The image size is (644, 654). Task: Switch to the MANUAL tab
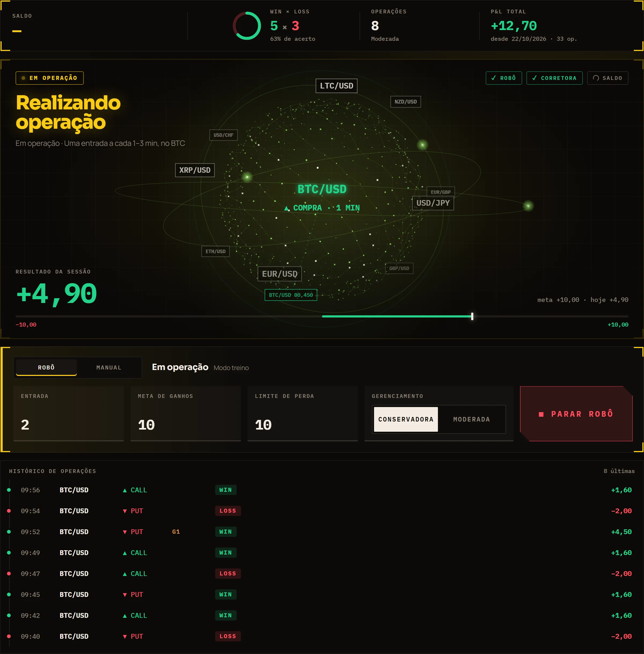pos(109,367)
